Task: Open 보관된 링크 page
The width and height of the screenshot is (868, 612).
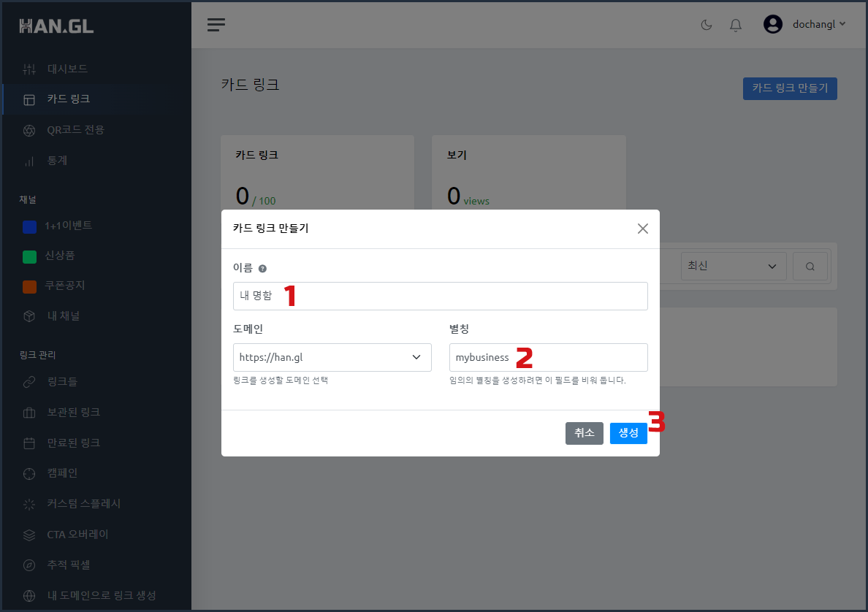Action: point(73,412)
